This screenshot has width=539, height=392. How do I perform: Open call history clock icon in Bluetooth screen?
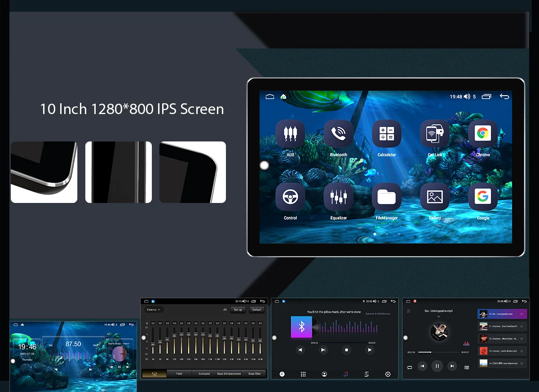tap(282, 374)
